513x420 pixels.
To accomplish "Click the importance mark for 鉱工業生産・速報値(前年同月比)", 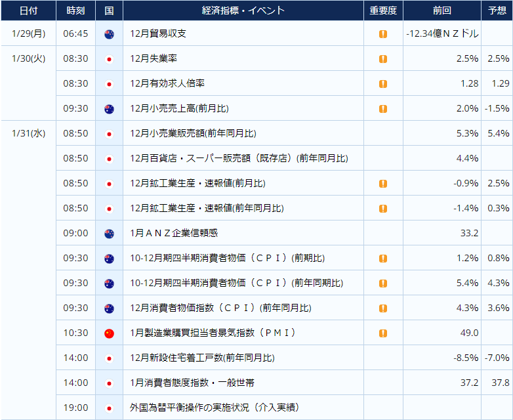I will pyautogui.click(x=383, y=209).
